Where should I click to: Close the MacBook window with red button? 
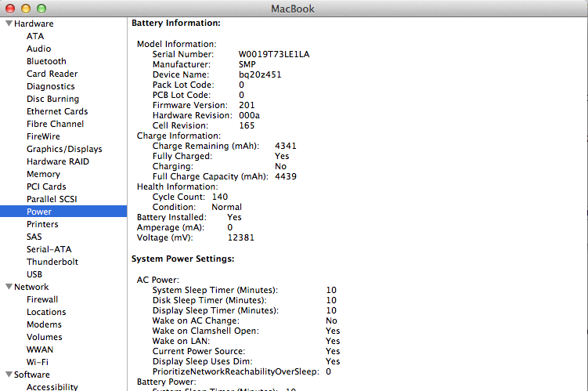[x=10, y=9]
